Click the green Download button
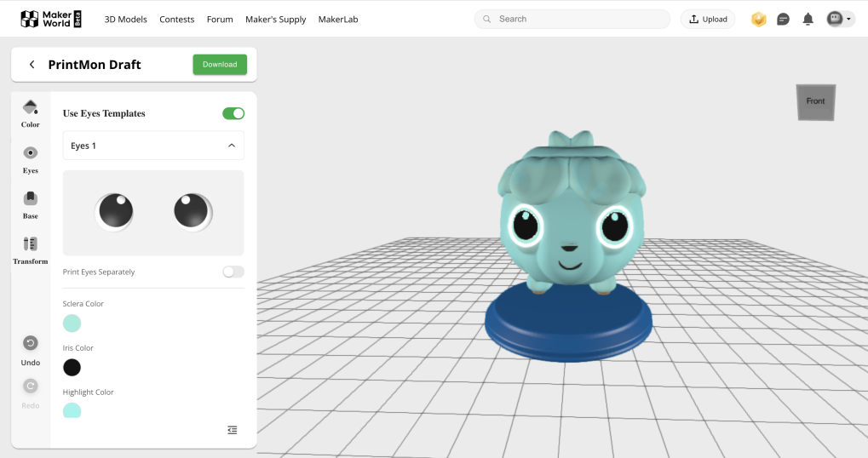Viewport: 868px width, 458px height. pos(220,65)
